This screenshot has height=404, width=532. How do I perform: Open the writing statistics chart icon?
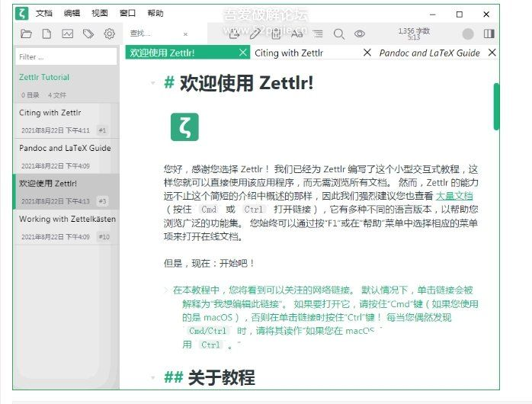(68, 34)
